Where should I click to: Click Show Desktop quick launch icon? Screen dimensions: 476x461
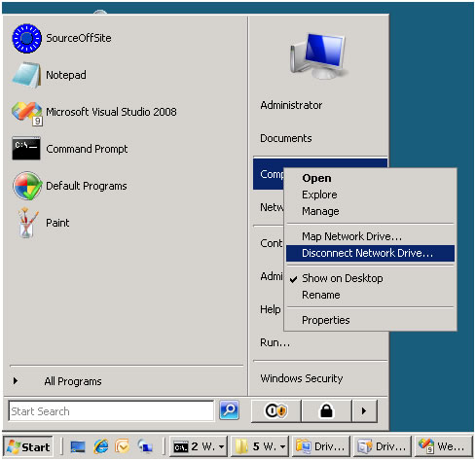78,447
